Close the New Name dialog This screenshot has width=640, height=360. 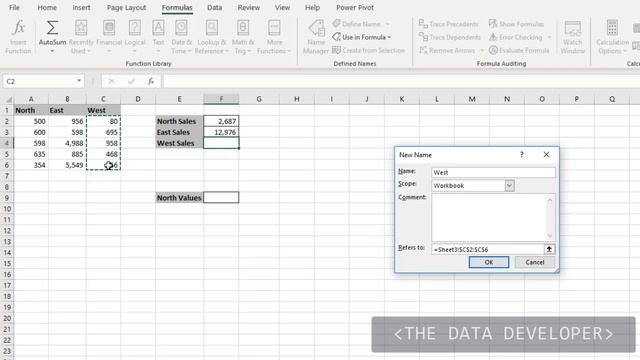pos(547,155)
